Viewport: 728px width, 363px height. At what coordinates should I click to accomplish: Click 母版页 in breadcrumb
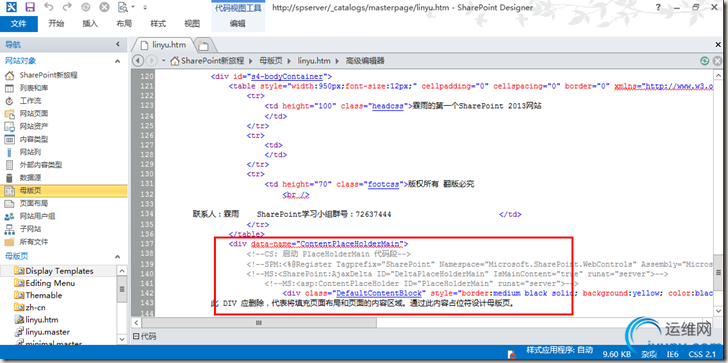click(271, 61)
